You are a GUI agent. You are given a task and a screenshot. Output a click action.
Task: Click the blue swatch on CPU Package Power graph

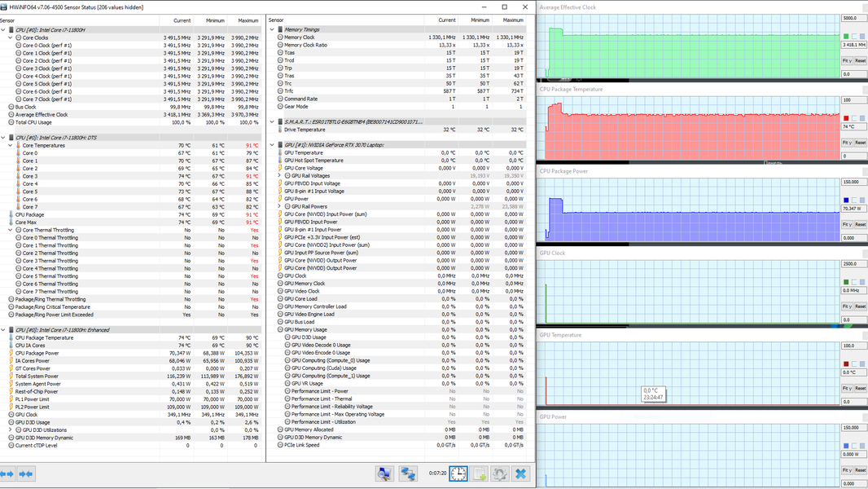pyautogui.click(x=846, y=200)
